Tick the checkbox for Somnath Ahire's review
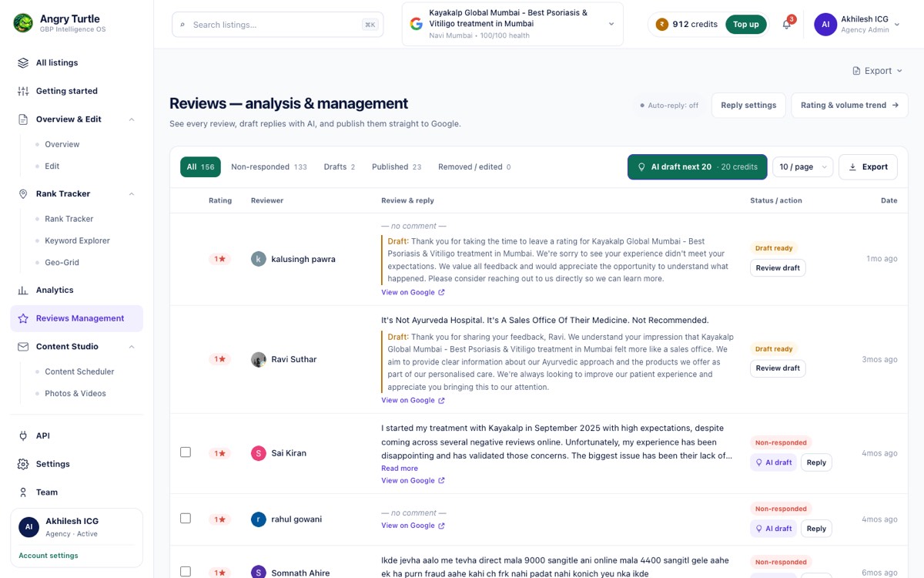Viewport: 924px width, 578px height. (186, 572)
